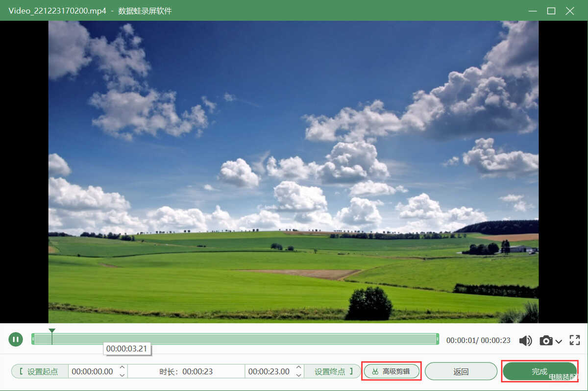588x391 pixels.
Task: Click 设置终点 to set end point
Action: coord(333,371)
